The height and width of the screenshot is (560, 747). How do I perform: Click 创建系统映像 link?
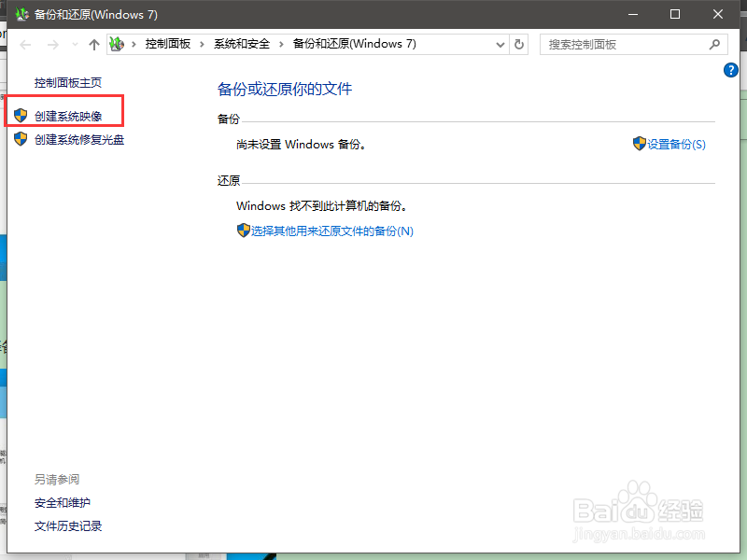(68, 116)
